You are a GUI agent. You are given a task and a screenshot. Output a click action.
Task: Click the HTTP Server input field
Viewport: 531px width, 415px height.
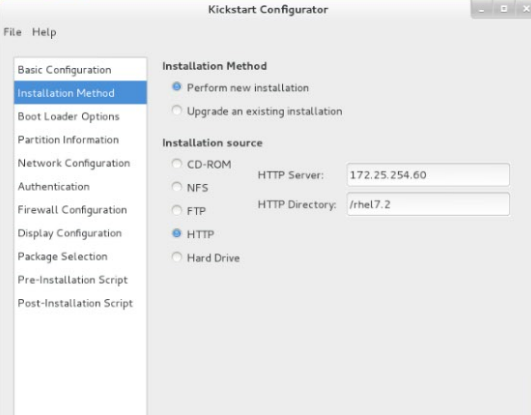428,175
